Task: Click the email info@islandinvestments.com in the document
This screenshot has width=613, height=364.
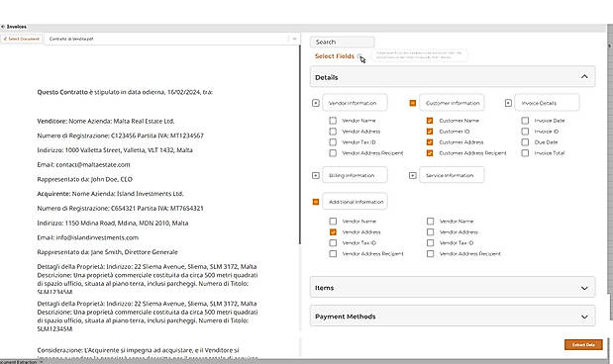Action: pos(97,237)
